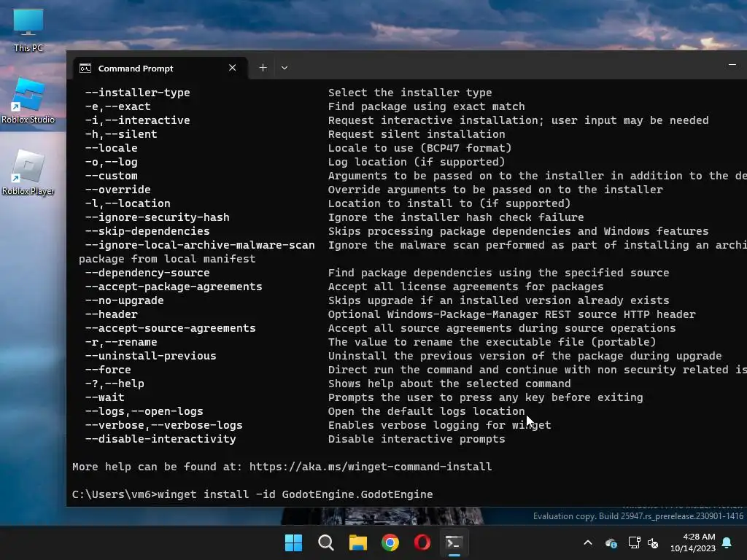Click the --force option text

[108, 370]
